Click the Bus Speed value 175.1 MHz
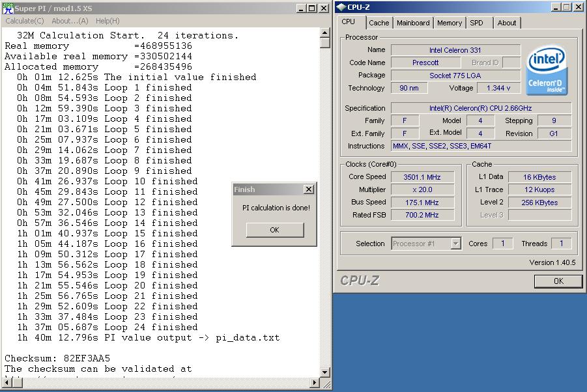This screenshot has height=392, width=587. point(422,203)
